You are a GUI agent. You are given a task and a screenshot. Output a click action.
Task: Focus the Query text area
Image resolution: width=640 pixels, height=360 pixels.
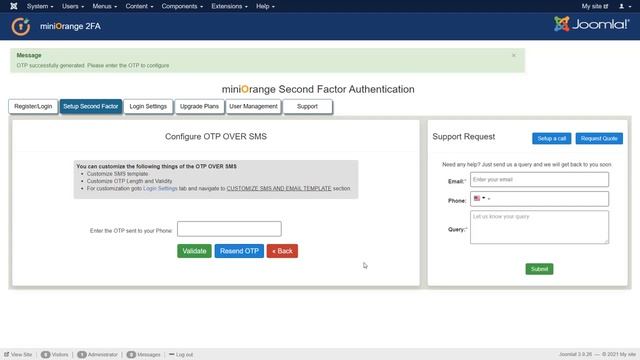pyautogui.click(x=539, y=227)
